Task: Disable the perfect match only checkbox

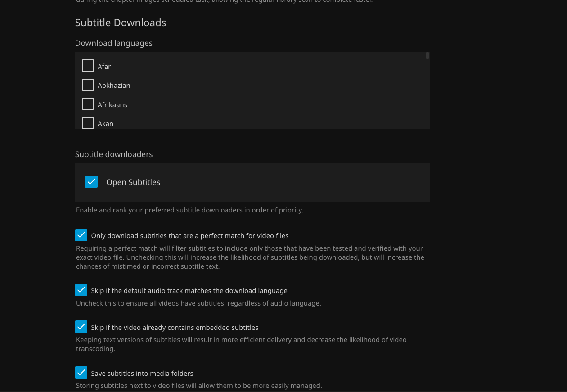Action: point(81,235)
